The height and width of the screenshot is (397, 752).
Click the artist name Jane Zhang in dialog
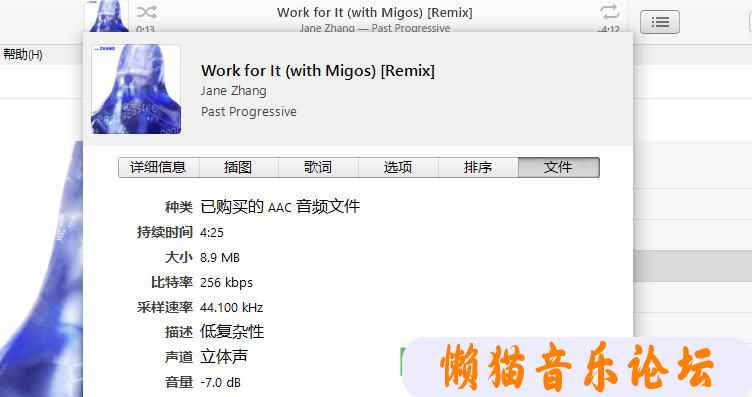pos(234,91)
